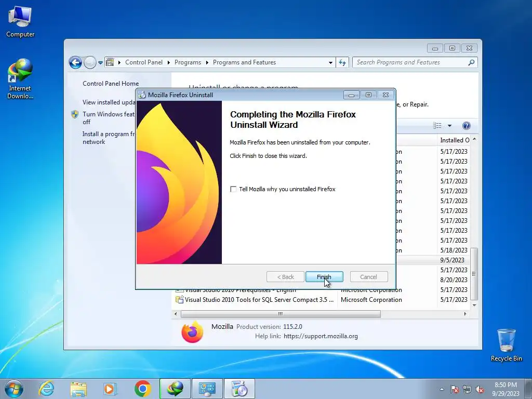
Task: Click the Cancel button in uninstall wizard
Action: pos(368,277)
